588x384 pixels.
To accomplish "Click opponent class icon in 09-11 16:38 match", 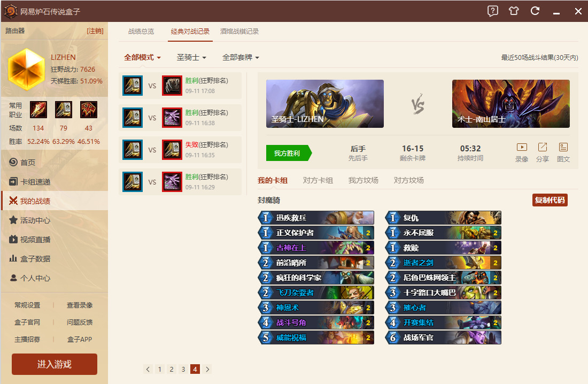I will click(172, 118).
